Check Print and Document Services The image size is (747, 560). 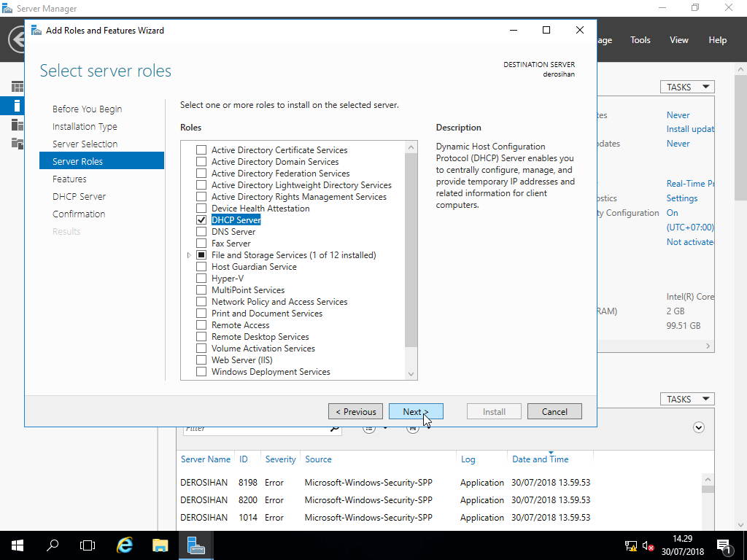tap(201, 314)
